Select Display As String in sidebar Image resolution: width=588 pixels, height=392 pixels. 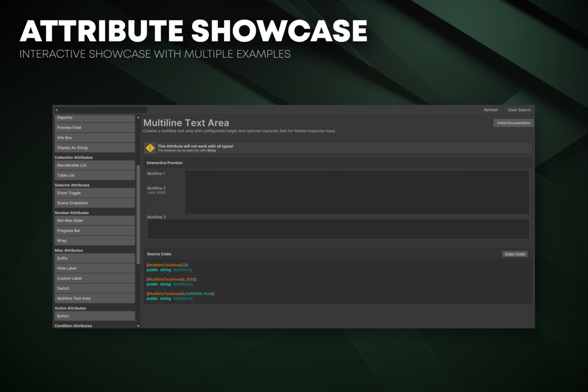[x=95, y=147]
